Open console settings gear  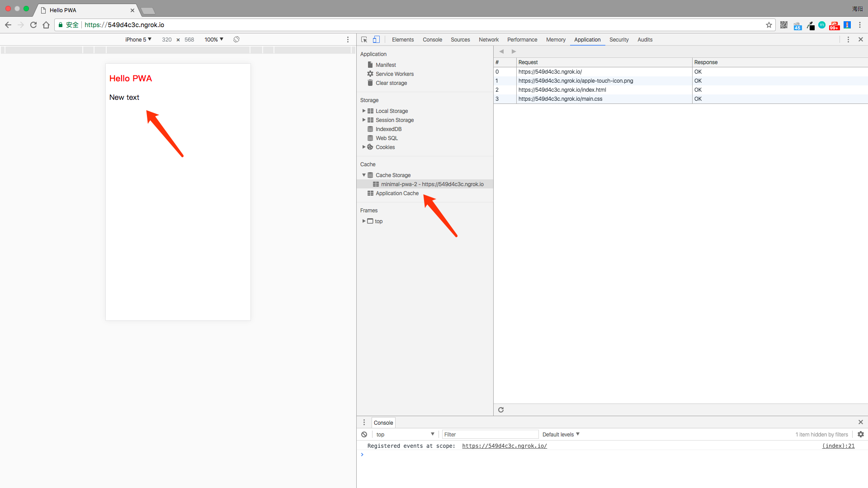pyautogui.click(x=861, y=434)
